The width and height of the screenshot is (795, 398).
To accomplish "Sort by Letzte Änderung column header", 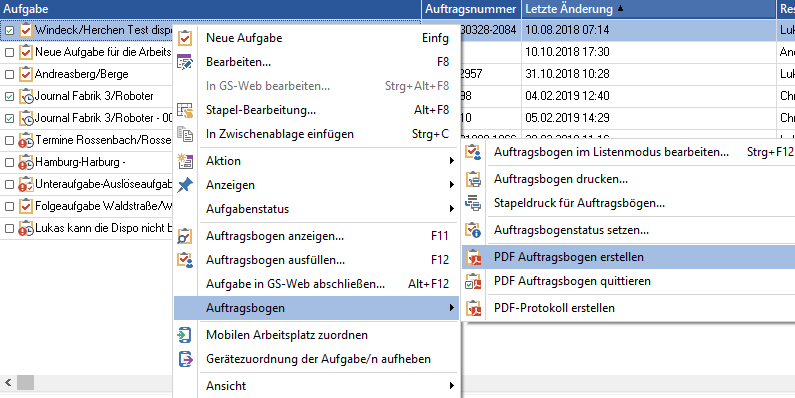I will click(x=648, y=9).
